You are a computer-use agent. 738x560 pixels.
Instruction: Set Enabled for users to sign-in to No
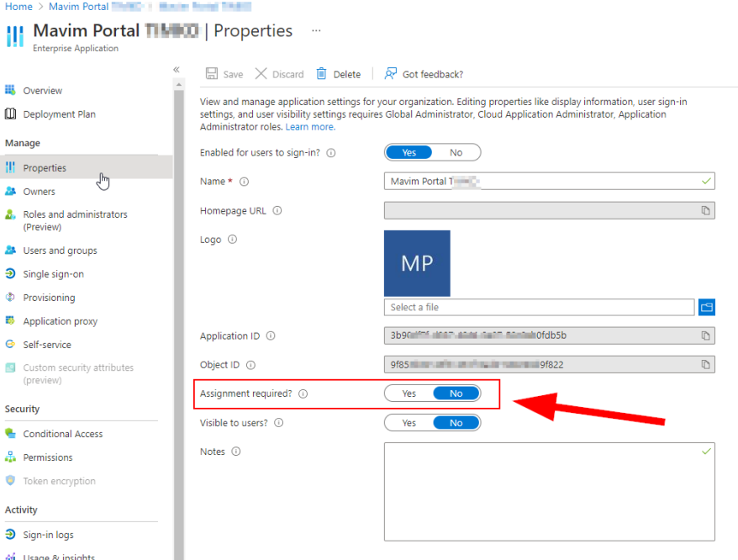(x=456, y=152)
